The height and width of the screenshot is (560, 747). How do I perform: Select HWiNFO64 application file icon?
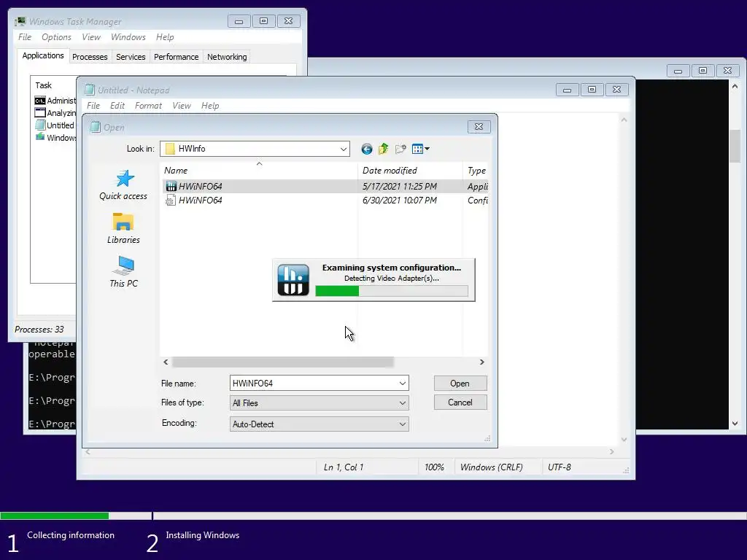(171, 186)
